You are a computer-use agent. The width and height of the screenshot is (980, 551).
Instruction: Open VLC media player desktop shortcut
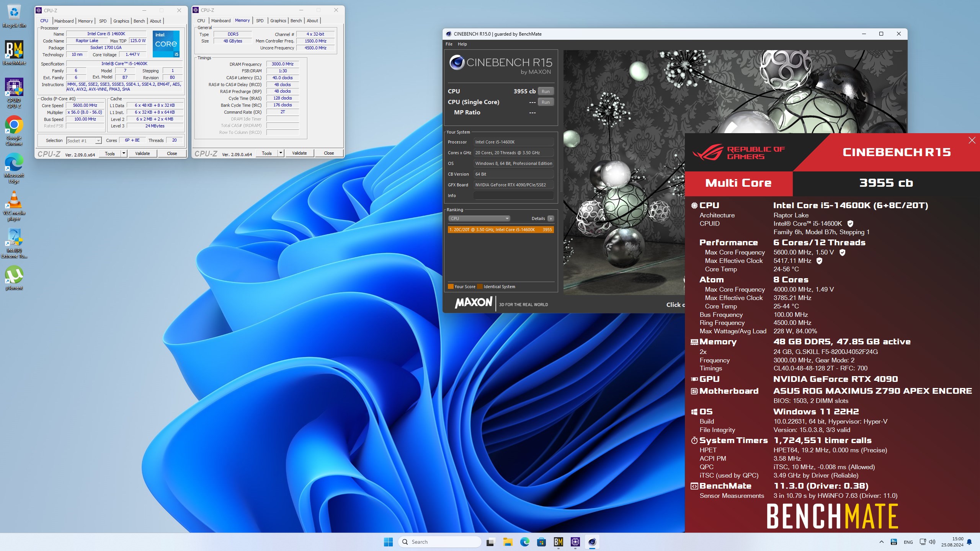[x=14, y=205]
